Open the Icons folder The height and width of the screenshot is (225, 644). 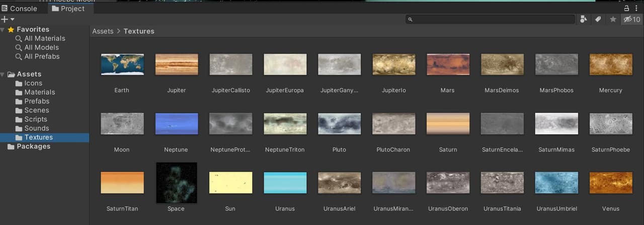(29, 83)
